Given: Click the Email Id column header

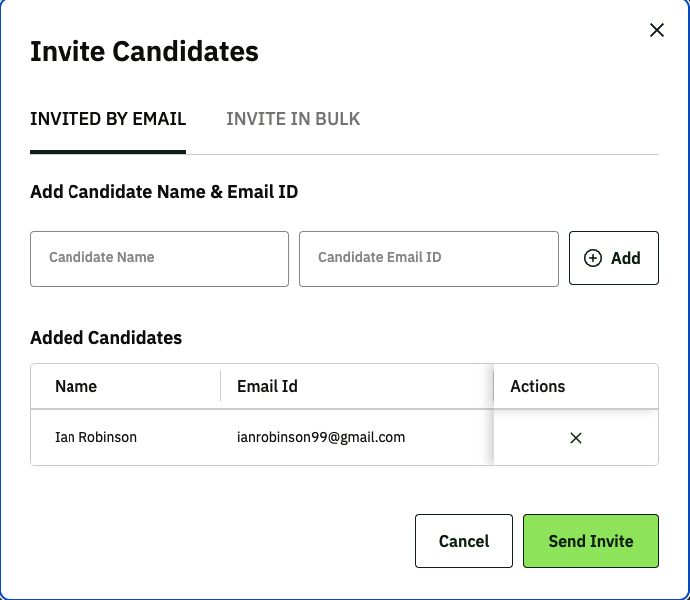Looking at the screenshot, I should click(267, 386).
